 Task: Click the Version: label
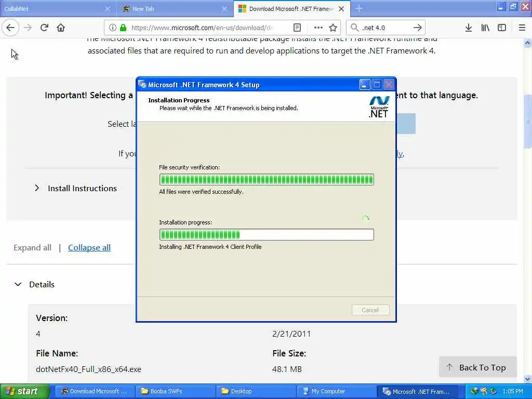click(x=51, y=318)
